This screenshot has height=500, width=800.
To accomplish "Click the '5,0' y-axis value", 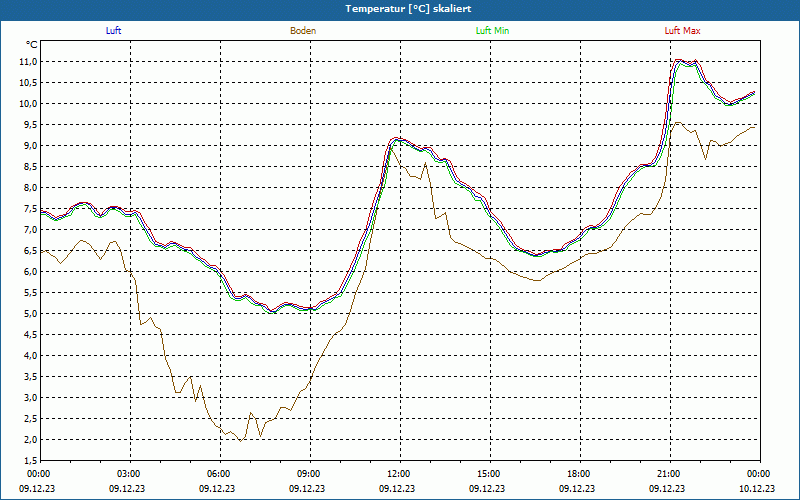I will pyautogui.click(x=30, y=313).
